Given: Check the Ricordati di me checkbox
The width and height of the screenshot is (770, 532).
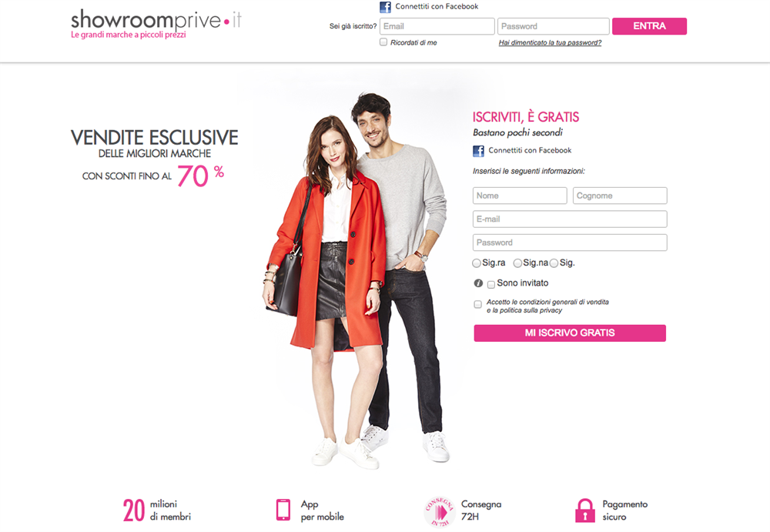Looking at the screenshot, I should click(x=383, y=42).
